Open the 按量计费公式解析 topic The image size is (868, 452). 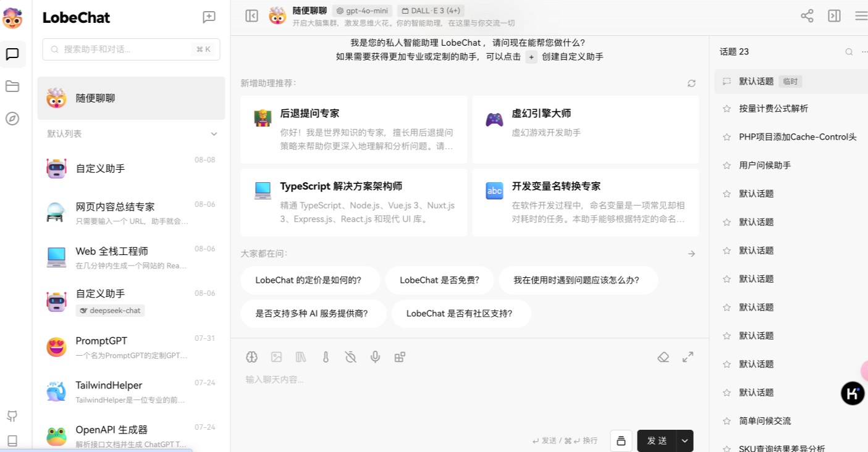791,109
